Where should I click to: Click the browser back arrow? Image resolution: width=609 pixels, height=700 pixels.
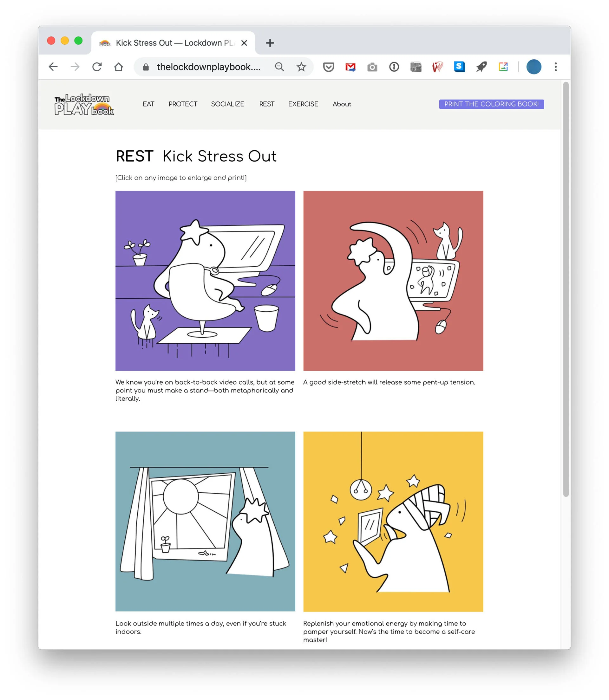click(x=53, y=67)
